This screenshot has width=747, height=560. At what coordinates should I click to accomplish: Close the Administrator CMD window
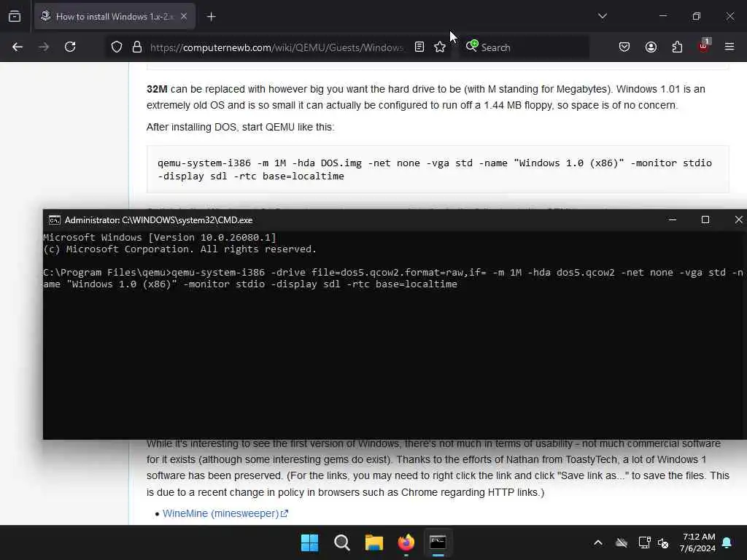[738, 219]
